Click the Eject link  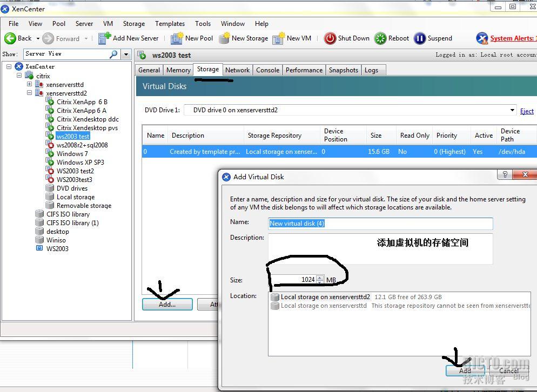tap(527, 111)
